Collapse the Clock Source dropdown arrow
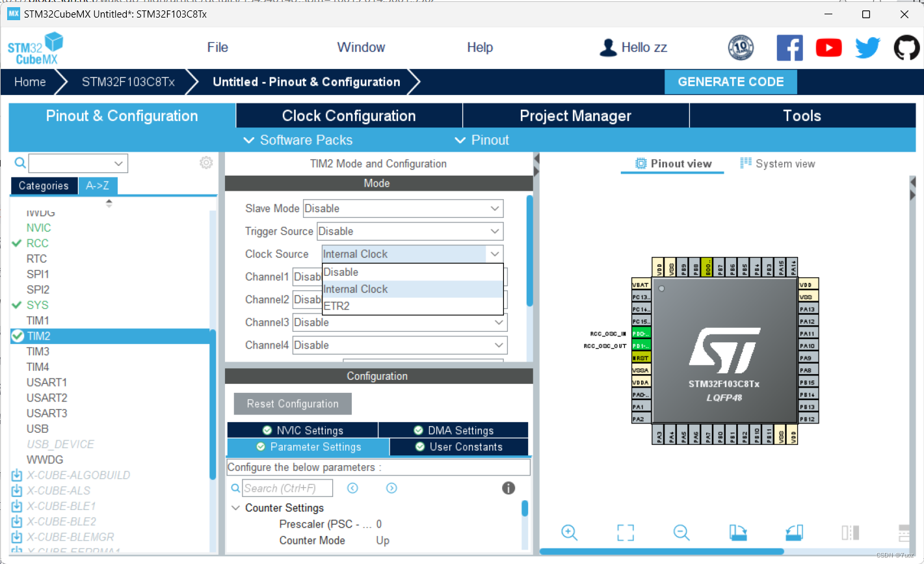This screenshot has height=564, width=924. coord(495,254)
